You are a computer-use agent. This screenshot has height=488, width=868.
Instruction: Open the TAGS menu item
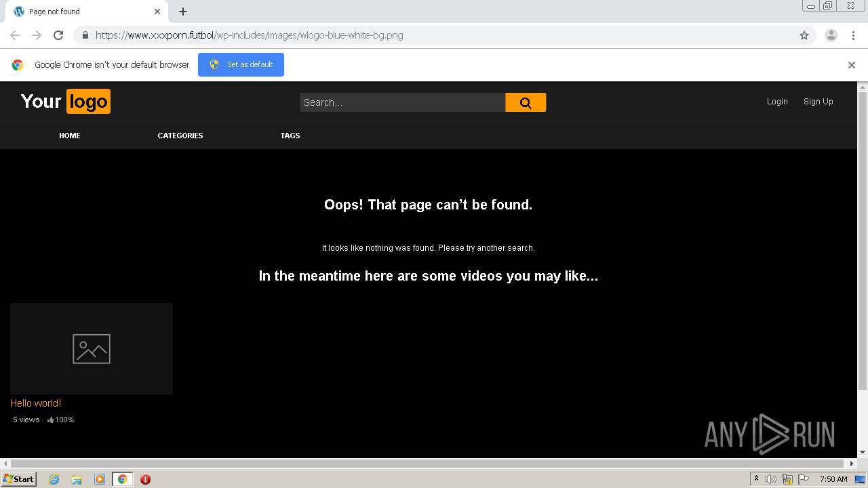290,136
